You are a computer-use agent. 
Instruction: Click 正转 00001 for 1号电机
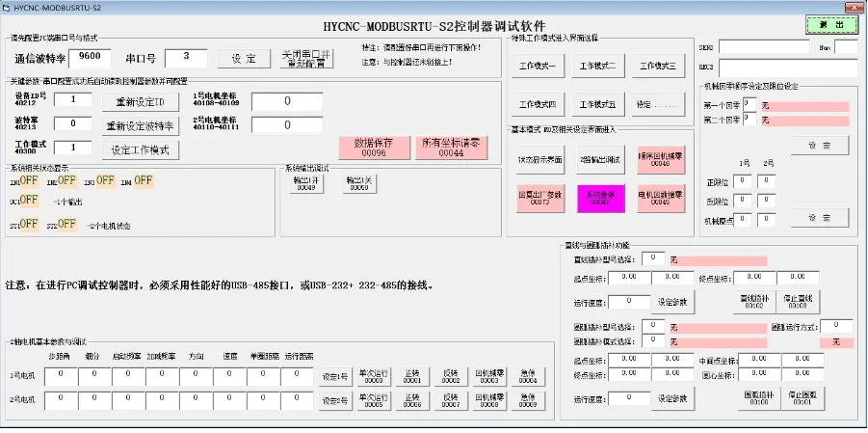pos(412,377)
